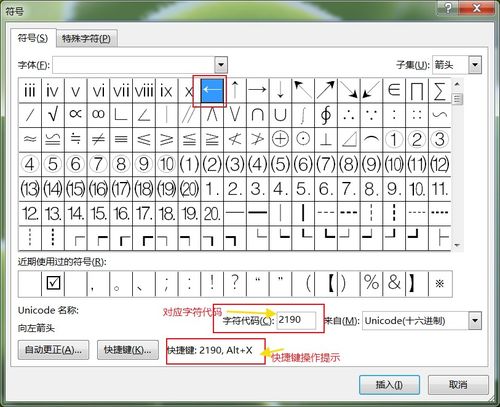Click the symbol grid scroll-down arrow
The image size is (500, 407).
point(457,245)
